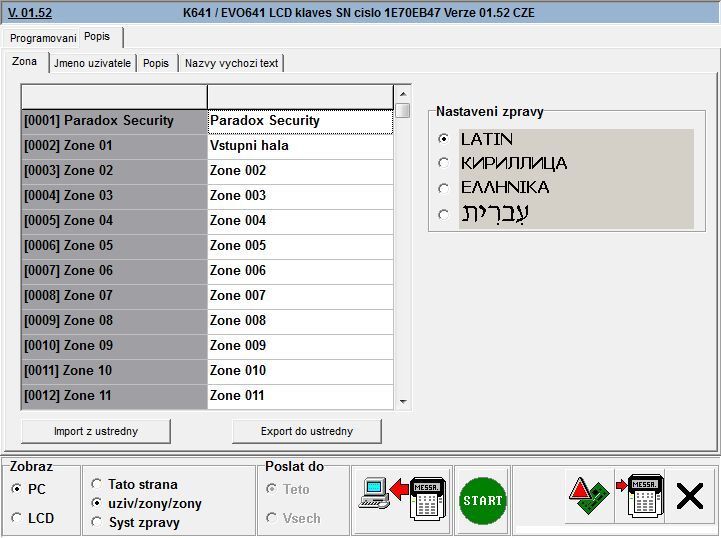Viewport: 721px width, 538px height.
Task: Choose the Tato strana option
Action: 97,484
